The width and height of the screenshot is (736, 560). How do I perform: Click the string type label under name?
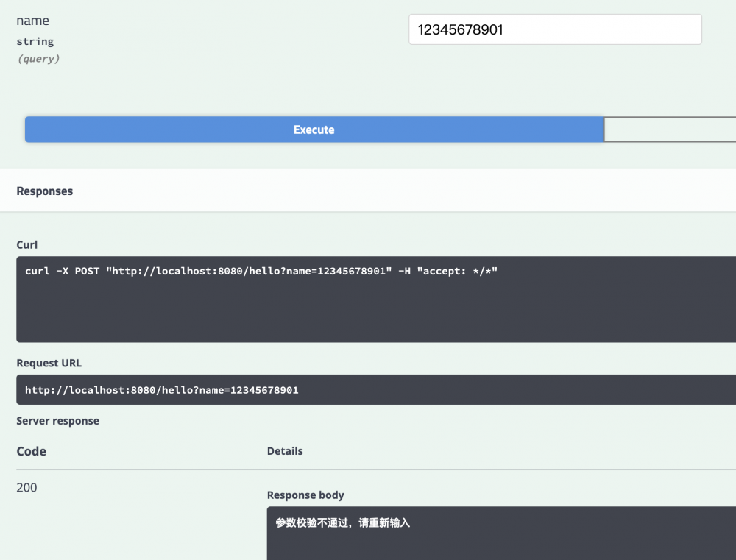pyautogui.click(x=35, y=42)
